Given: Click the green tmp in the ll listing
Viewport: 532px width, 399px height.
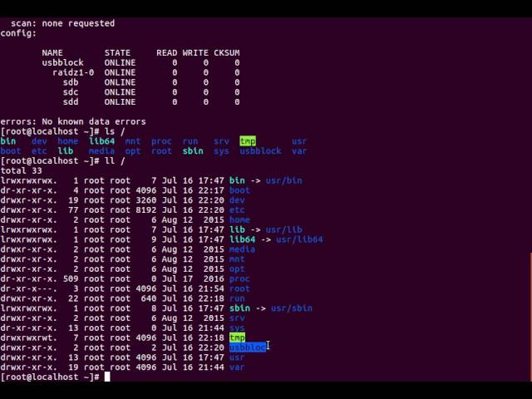Looking at the screenshot, I should click(x=237, y=337).
